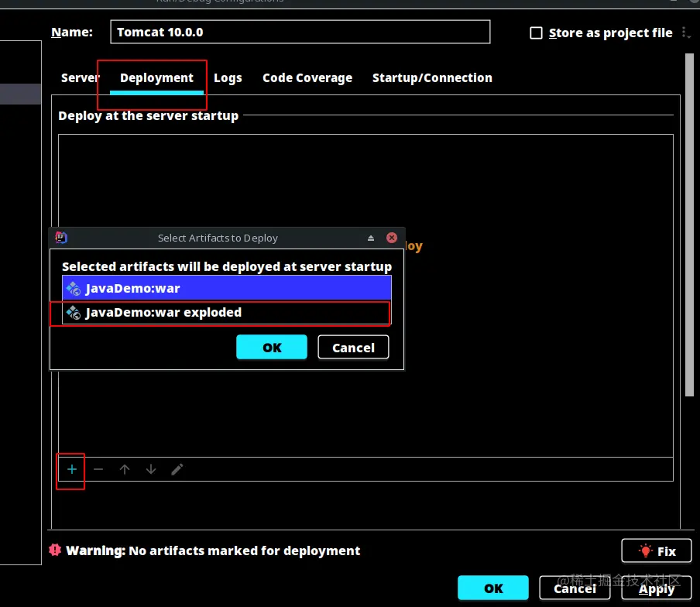Image resolution: width=700 pixels, height=607 pixels.
Task: Click the JavaDemo:war exploded artifact icon
Action: point(74,313)
